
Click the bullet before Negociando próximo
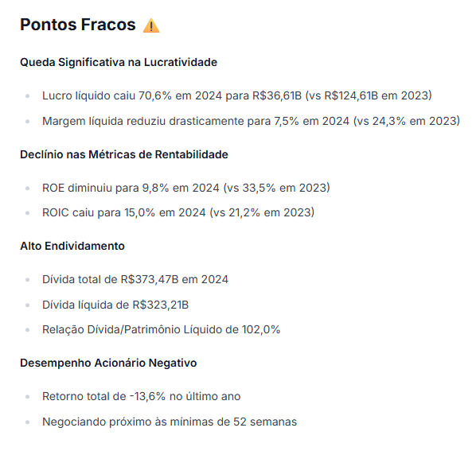click(x=28, y=422)
